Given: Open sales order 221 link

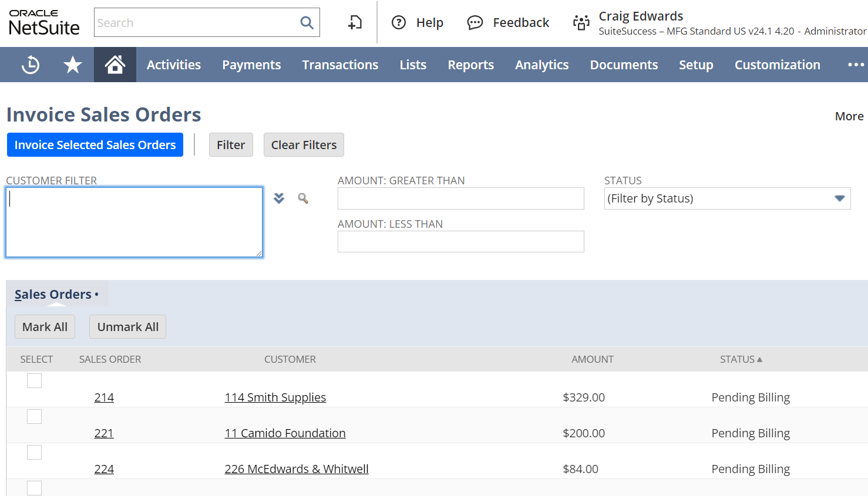Looking at the screenshot, I should (x=104, y=433).
